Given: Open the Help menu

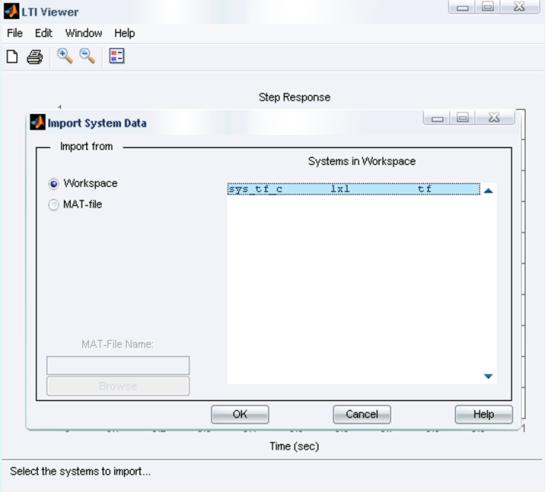Looking at the screenshot, I should pyautogui.click(x=124, y=33).
